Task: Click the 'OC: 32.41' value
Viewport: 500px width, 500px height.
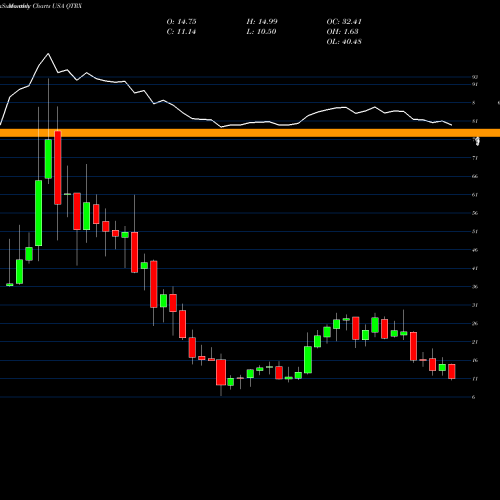Action: (344, 22)
